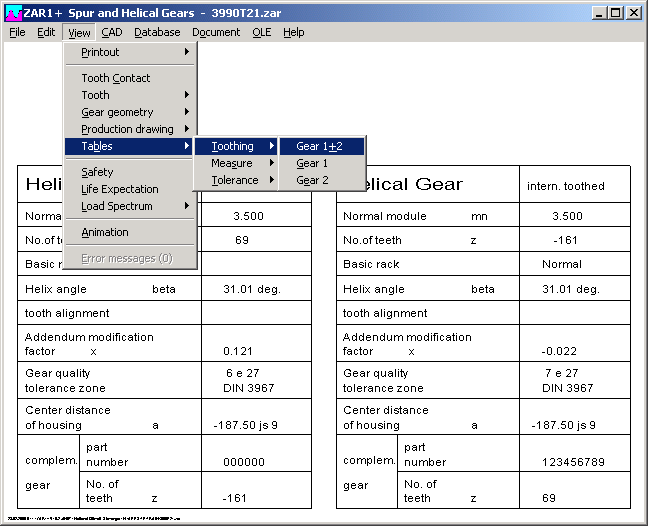Click the ZAR1+ application icon in title bar
The width and height of the screenshot is (648, 526).
point(14,13)
